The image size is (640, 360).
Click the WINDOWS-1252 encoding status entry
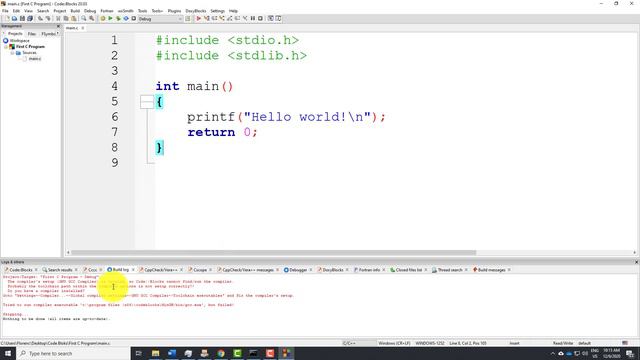430,343
